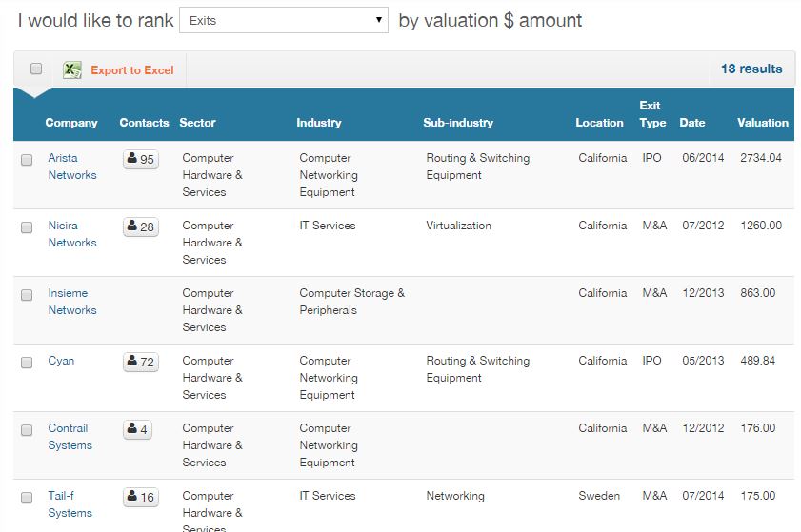Click the Excel spreadsheet export icon

pos(72,69)
